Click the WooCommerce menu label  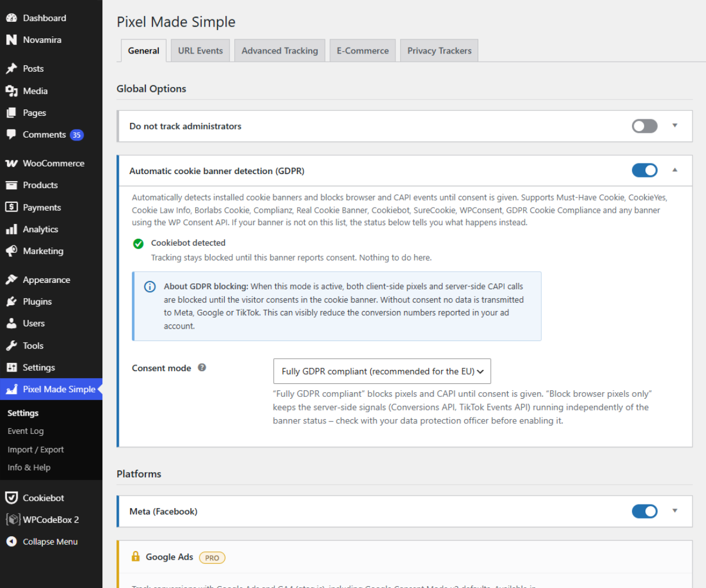point(54,163)
